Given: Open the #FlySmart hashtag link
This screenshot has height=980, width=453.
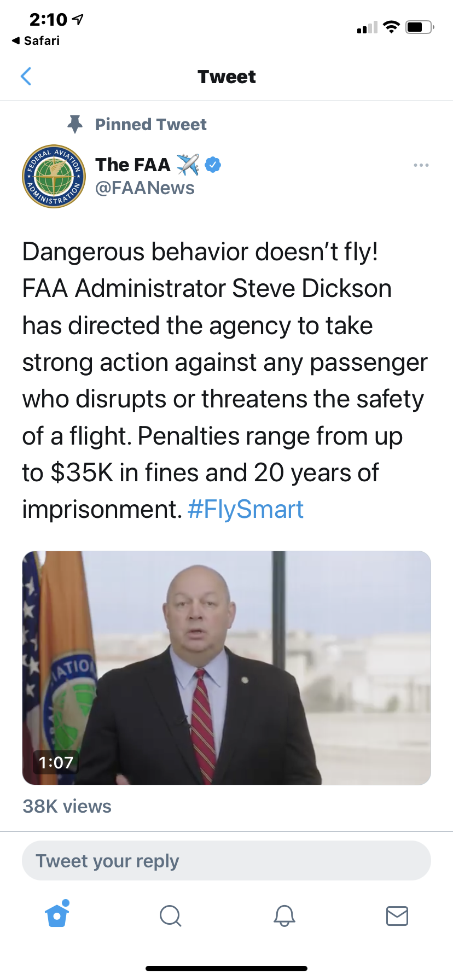Looking at the screenshot, I should pos(245,510).
